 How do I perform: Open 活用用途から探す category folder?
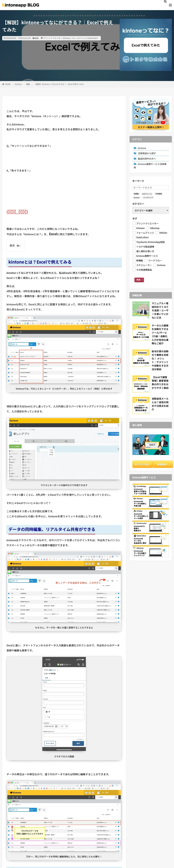[147, 153]
